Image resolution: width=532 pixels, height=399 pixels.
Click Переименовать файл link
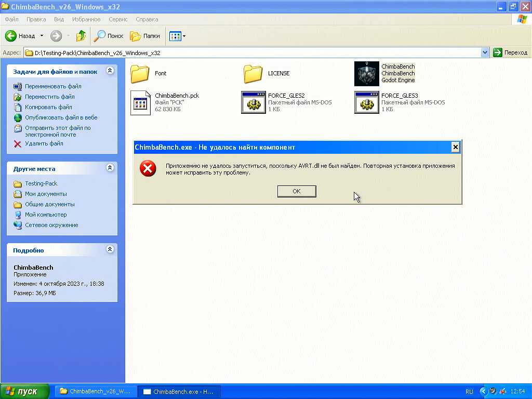(53, 86)
